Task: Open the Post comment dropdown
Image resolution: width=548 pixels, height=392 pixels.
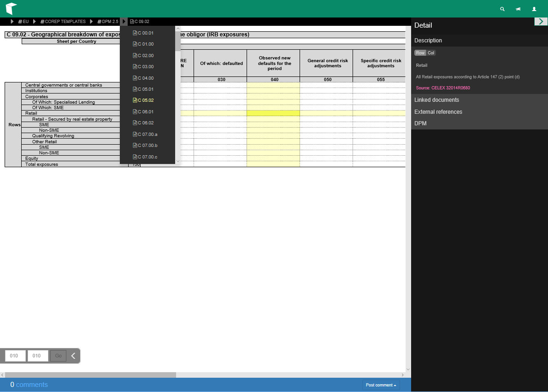Action: pos(381,385)
